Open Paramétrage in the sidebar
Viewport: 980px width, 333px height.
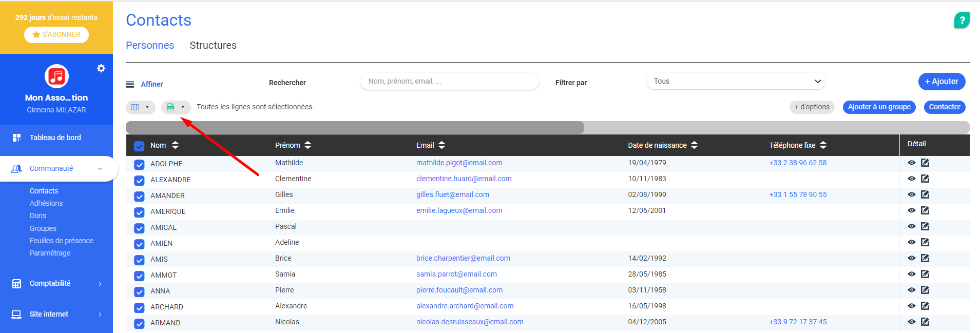(50, 253)
